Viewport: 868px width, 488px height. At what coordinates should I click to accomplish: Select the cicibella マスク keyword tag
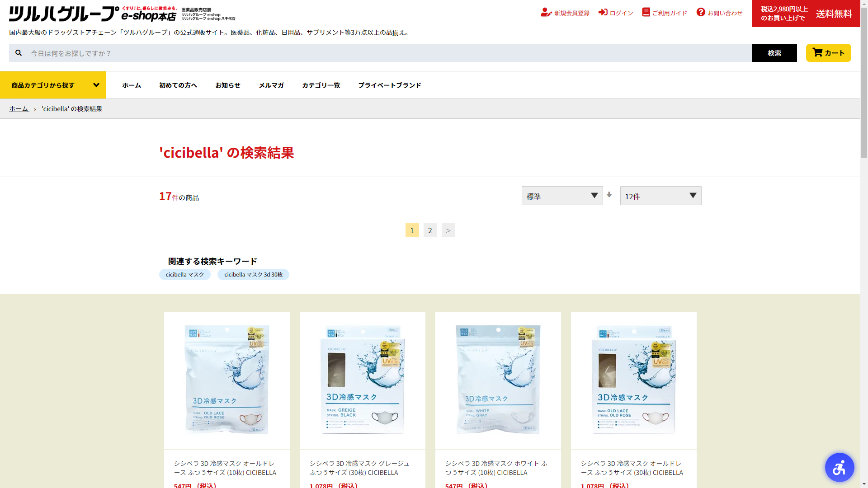tap(184, 275)
